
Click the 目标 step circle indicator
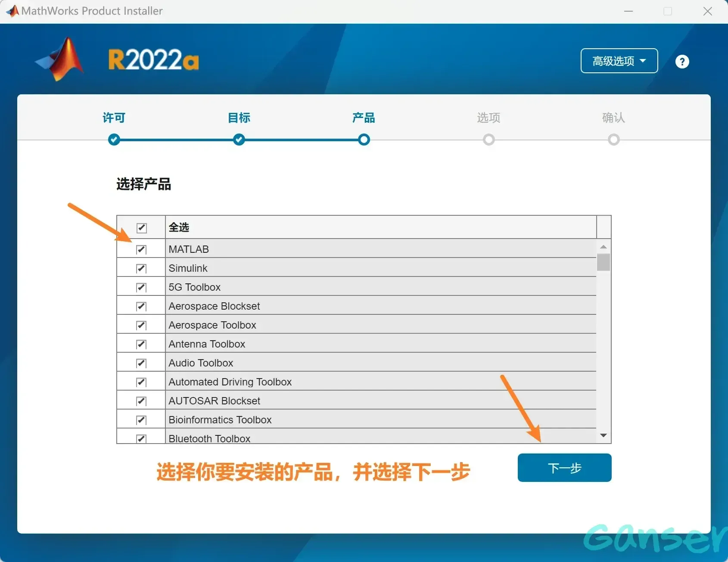239,140
